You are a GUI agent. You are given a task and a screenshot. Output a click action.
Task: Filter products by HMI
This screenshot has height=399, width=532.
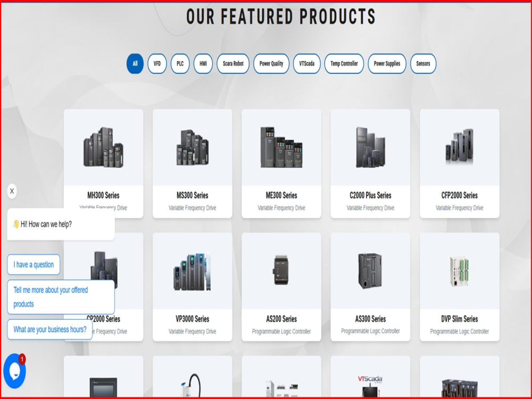tap(203, 63)
